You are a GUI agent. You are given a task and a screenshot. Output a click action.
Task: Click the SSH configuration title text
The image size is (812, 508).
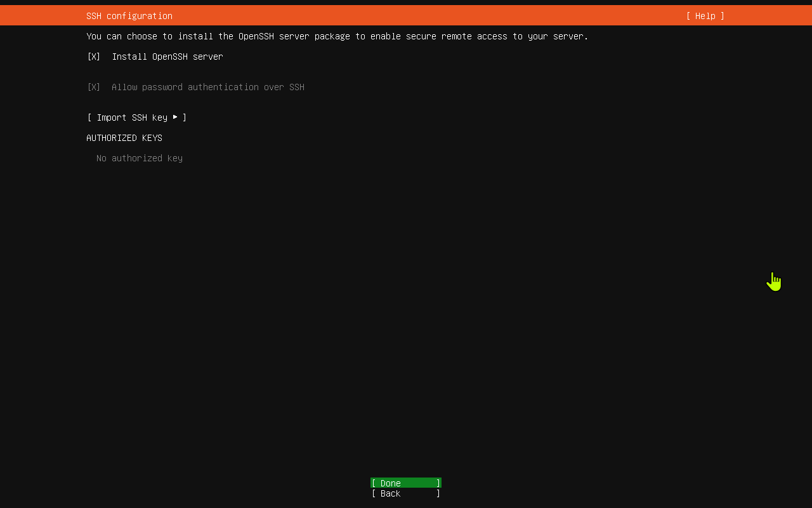[x=129, y=16]
